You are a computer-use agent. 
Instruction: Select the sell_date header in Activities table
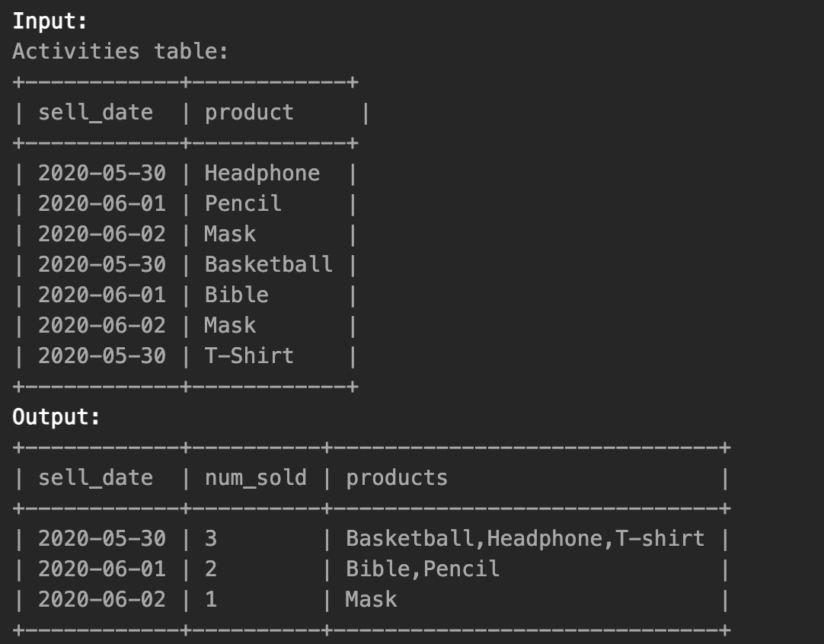point(95,113)
